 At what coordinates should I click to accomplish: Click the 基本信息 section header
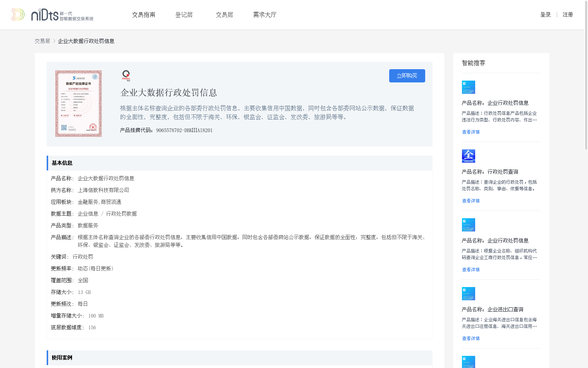pos(240,163)
